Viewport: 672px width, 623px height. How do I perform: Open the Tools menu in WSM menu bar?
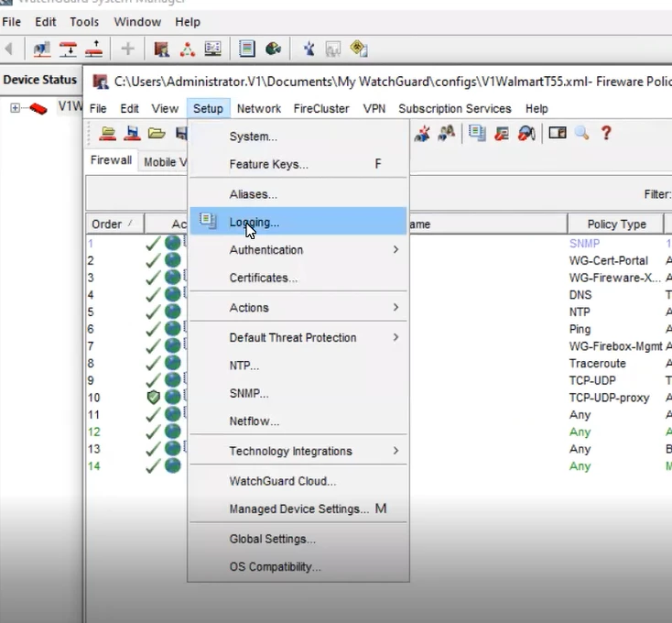(84, 22)
